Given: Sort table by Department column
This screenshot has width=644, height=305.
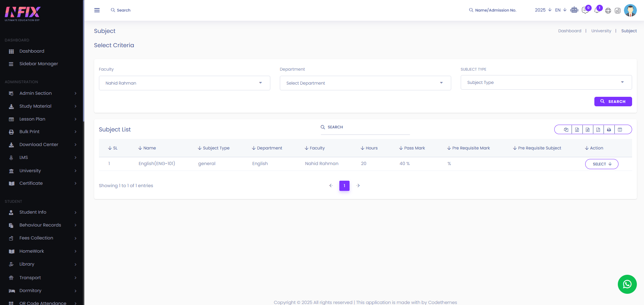Looking at the screenshot, I should pos(267,148).
